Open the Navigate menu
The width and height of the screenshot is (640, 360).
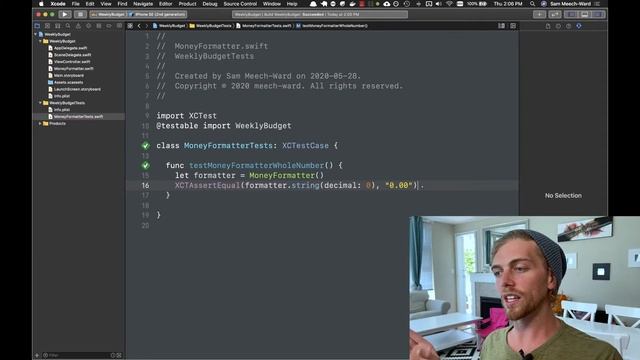(143, 4)
